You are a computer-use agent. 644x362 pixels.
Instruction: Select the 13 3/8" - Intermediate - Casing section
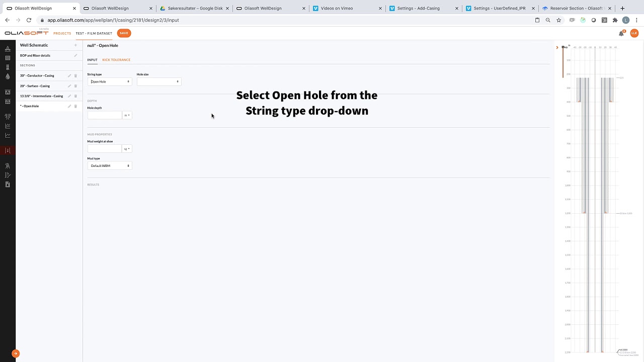click(41, 96)
